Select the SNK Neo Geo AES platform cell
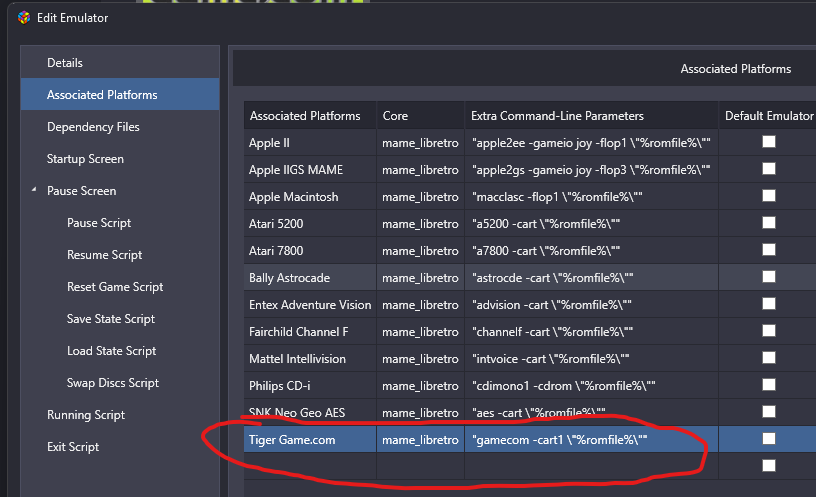816x497 pixels. (310, 413)
